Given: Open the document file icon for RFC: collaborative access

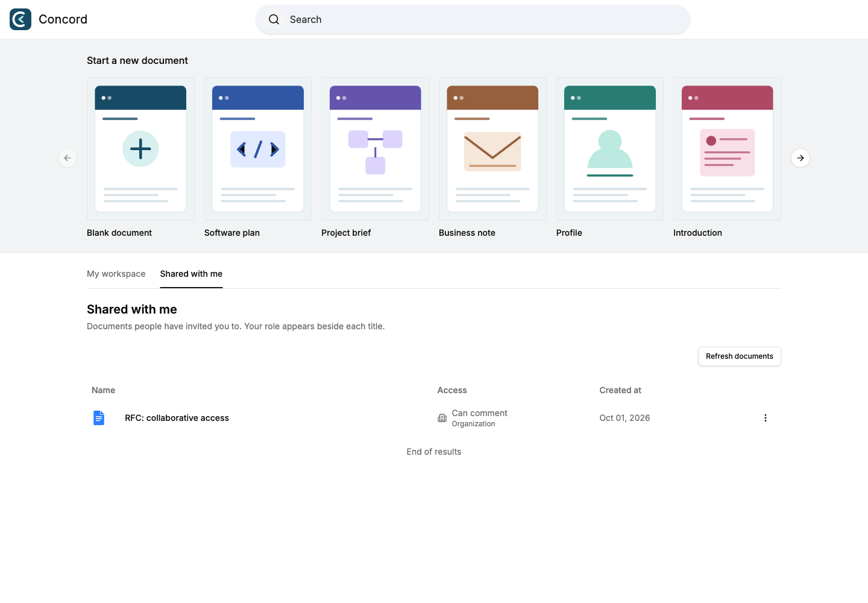Looking at the screenshot, I should click(x=99, y=418).
